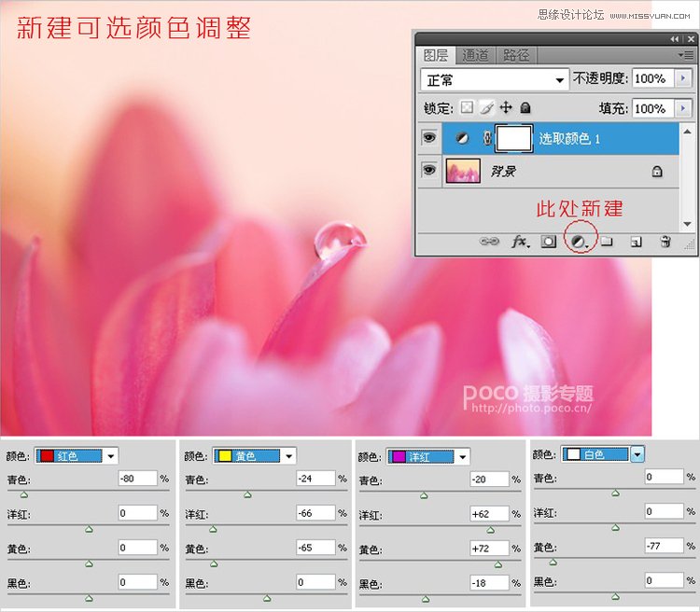Select the 背景 layer thumbnail
700x612 pixels.
point(464,172)
